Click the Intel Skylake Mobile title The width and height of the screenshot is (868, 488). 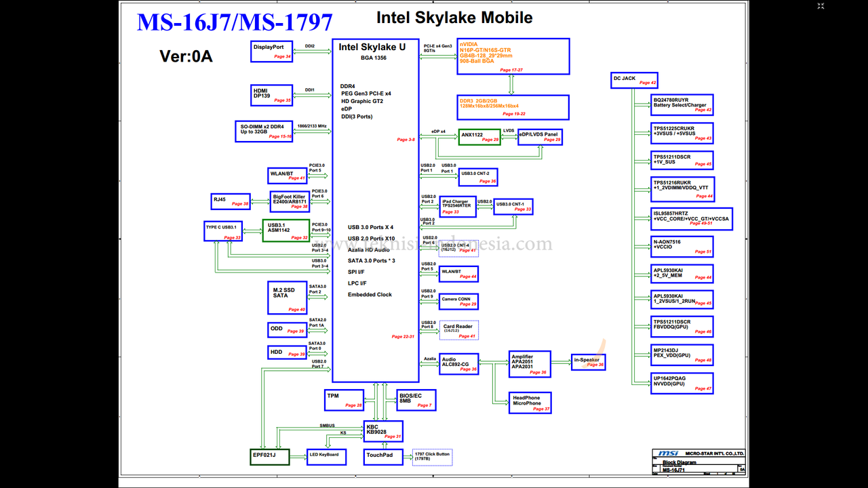[454, 18]
